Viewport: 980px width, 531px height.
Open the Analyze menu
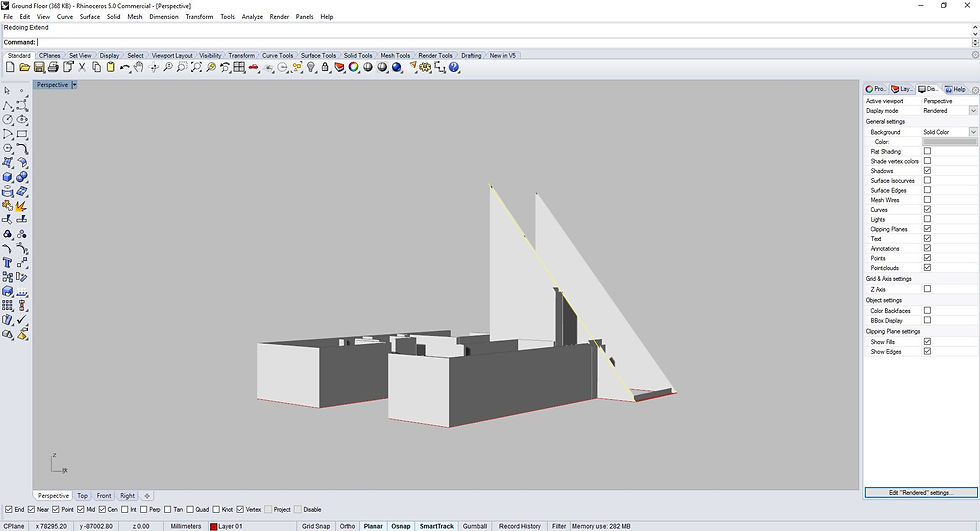(x=252, y=17)
